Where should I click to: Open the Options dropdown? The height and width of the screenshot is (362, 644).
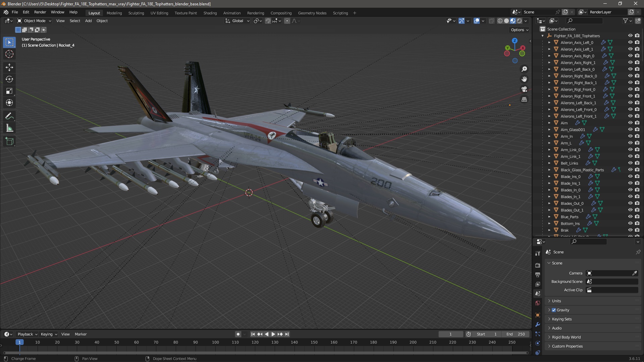coord(519,30)
